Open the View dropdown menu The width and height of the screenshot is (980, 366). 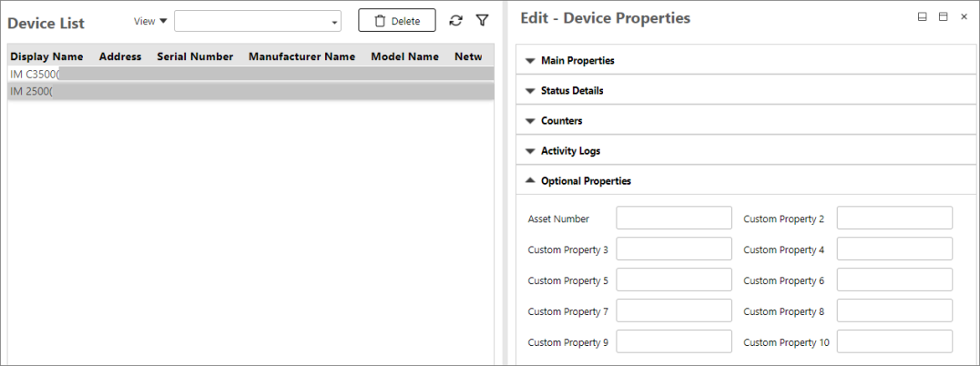click(x=150, y=21)
